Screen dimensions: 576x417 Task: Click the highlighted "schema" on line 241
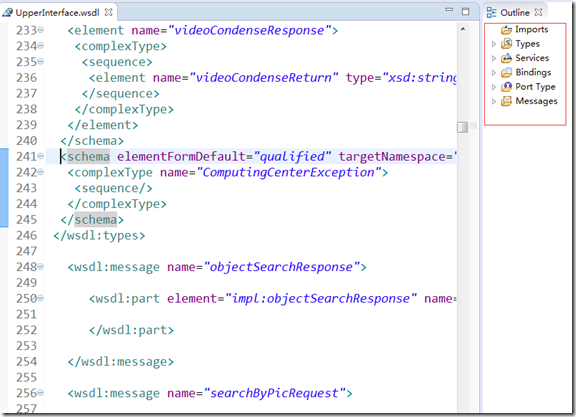[x=88, y=157]
